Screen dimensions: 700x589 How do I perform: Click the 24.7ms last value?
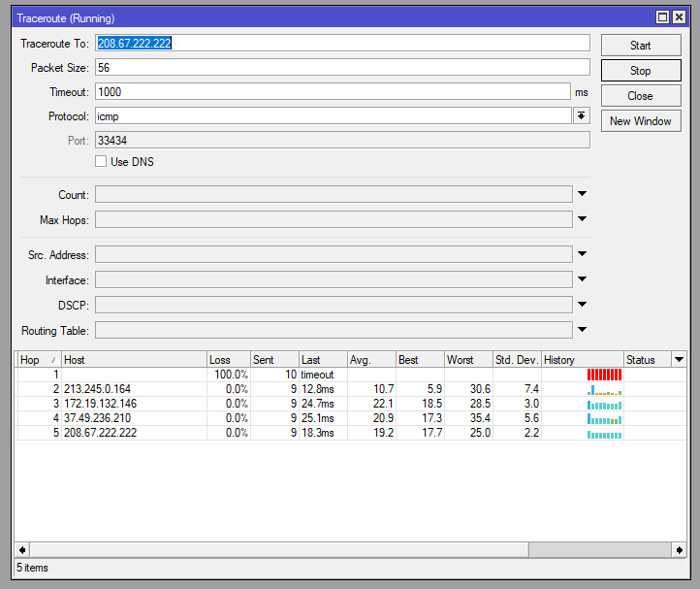(x=317, y=404)
